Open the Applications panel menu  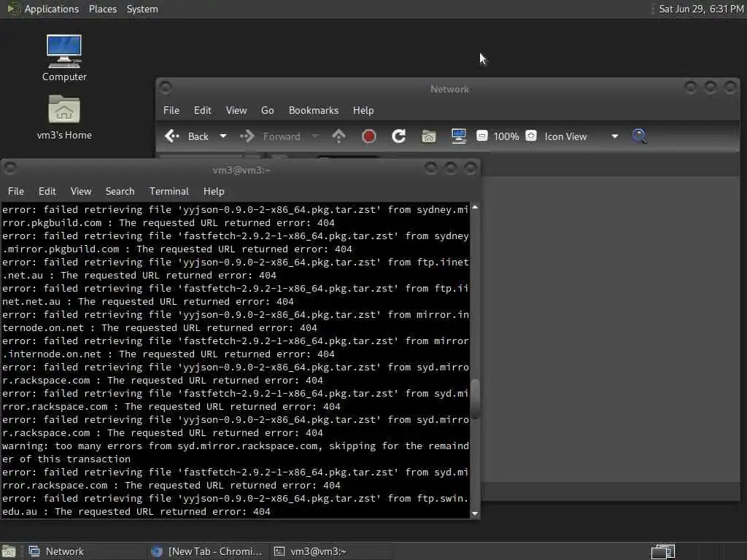tap(52, 9)
